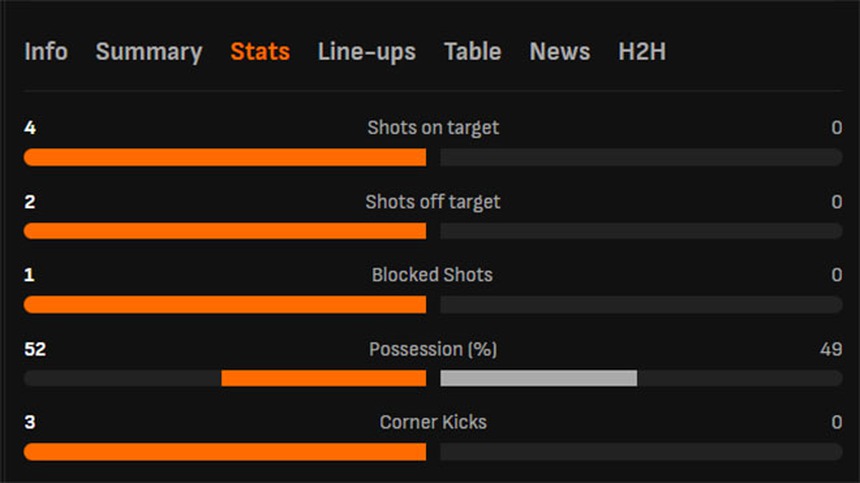The height and width of the screenshot is (483, 860).
Task: Click the orange Corner Kicks bar
Action: click(225, 452)
